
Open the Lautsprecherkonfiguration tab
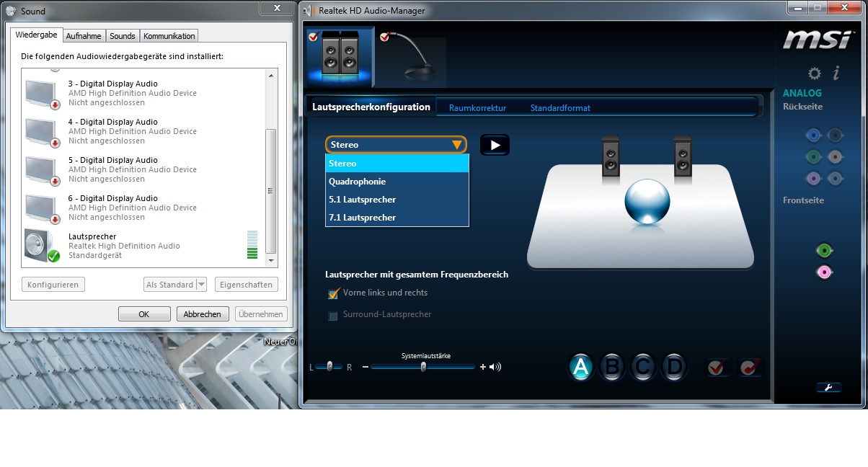pyautogui.click(x=371, y=107)
